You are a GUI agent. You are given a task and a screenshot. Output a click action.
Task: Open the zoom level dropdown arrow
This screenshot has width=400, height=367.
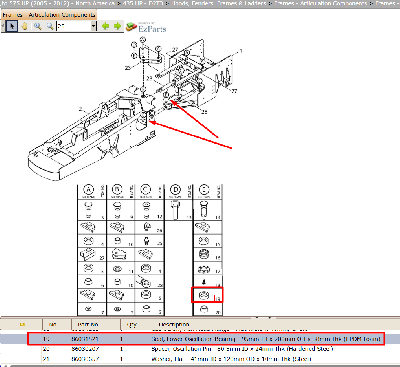coord(94,26)
